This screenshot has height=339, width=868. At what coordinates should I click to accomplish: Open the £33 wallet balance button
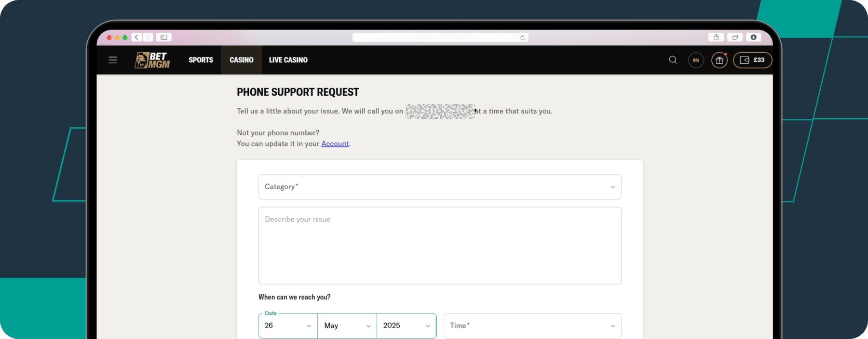click(x=752, y=60)
